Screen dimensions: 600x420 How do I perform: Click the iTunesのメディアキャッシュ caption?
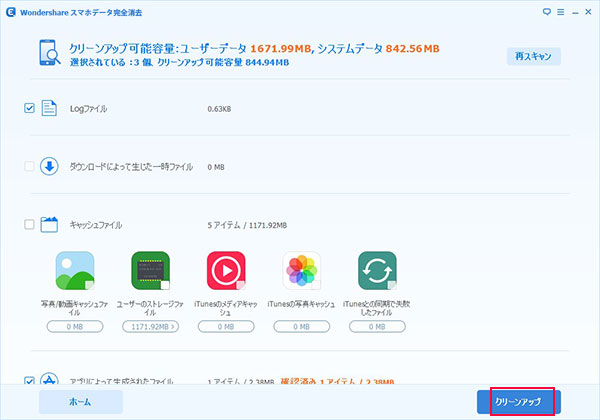click(x=226, y=308)
